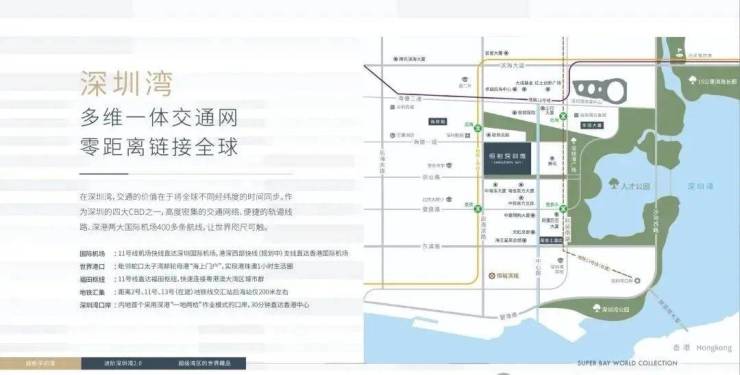The width and height of the screenshot is (740, 375).
Task: Click the SUPER BAY WORLD COLLECTION footer text
Action: click(x=627, y=363)
